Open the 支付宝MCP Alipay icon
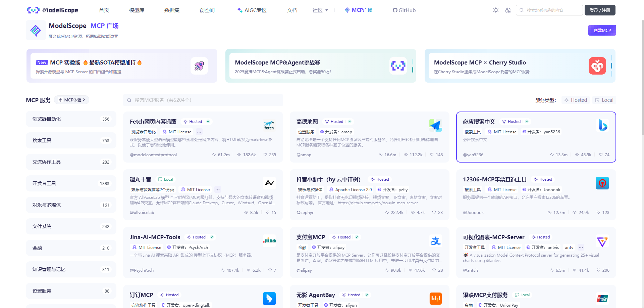Viewport: 644px width, 308px height. [435, 241]
